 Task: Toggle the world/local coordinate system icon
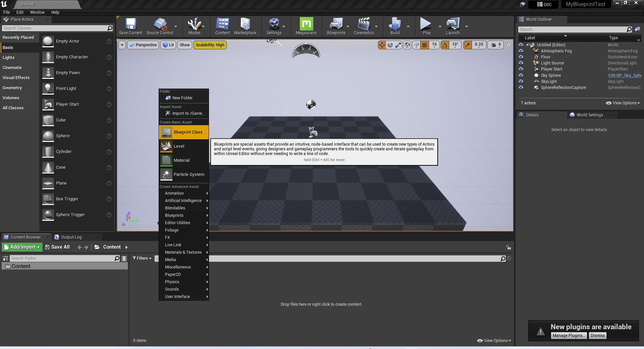407,45
